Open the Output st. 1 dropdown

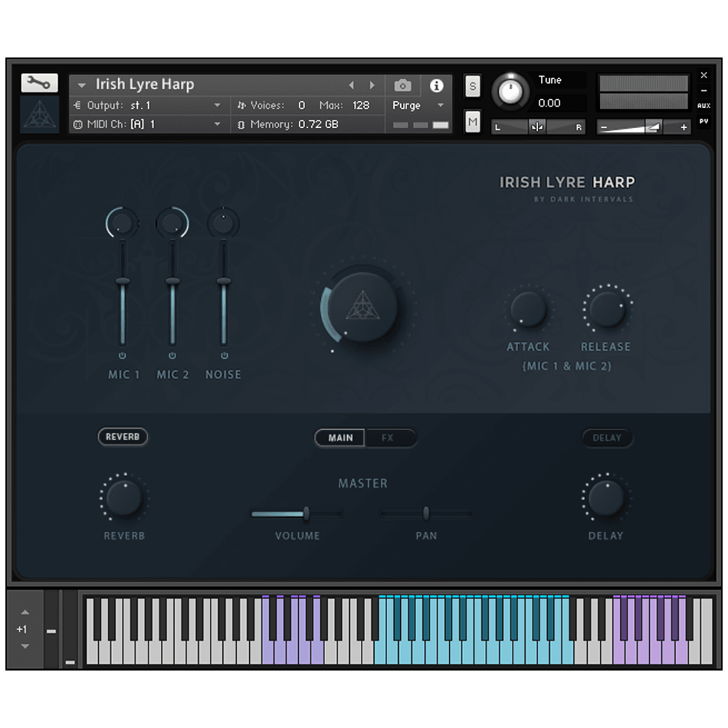217,106
